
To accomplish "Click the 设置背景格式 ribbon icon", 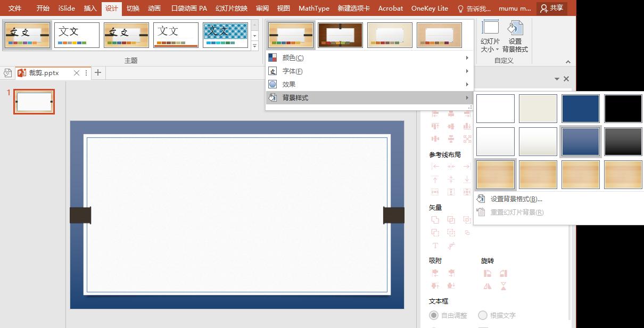I will [515, 36].
